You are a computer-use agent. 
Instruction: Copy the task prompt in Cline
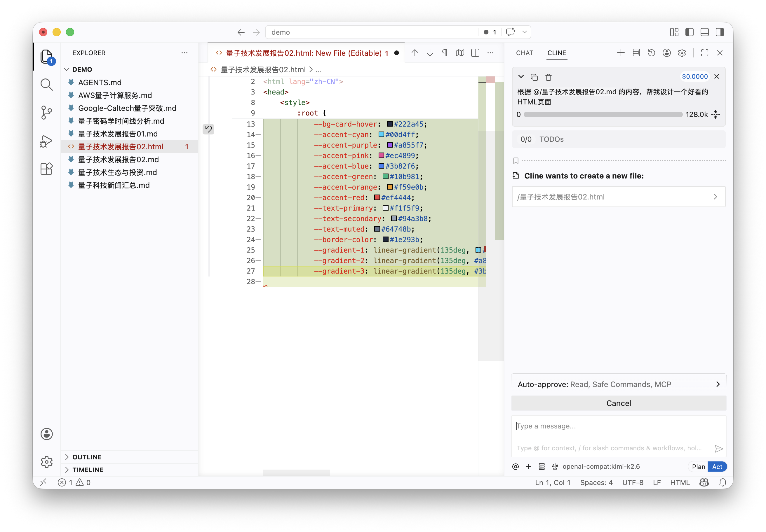(x=534, y=77)
